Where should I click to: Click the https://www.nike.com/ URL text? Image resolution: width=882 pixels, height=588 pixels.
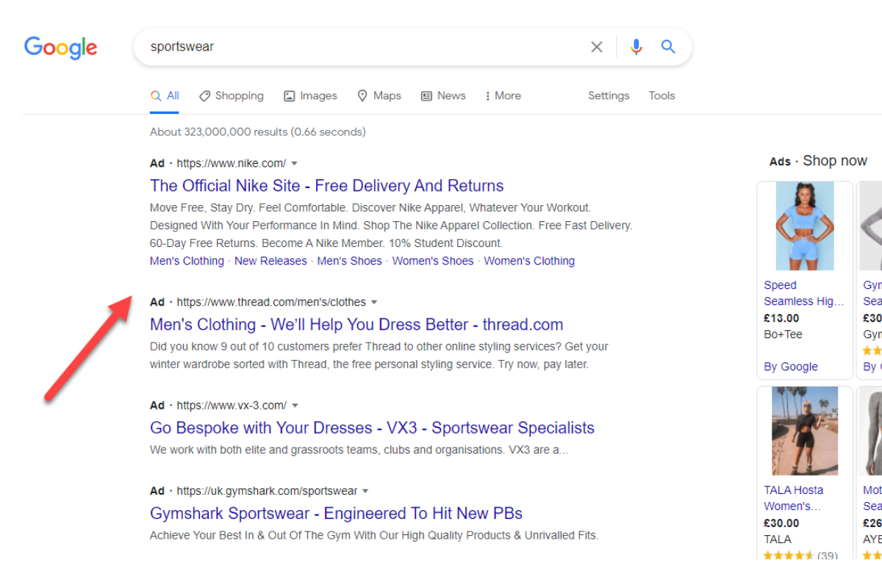click(x=232, y=163)
